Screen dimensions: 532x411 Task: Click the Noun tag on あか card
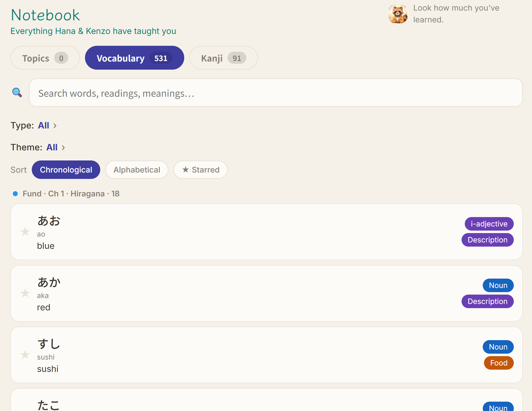(x=498, y=285)
